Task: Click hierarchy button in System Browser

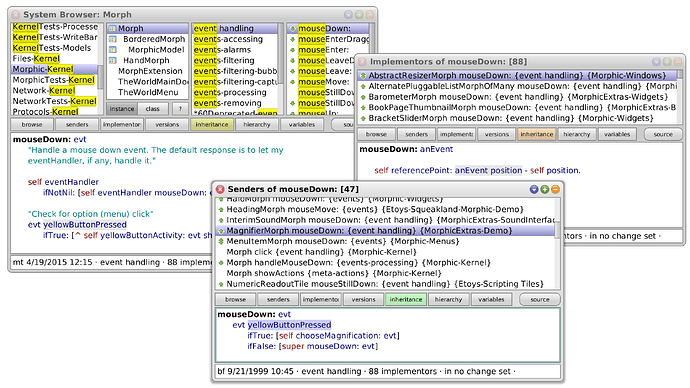Action: pyautogui.click(x=257, y=124)
